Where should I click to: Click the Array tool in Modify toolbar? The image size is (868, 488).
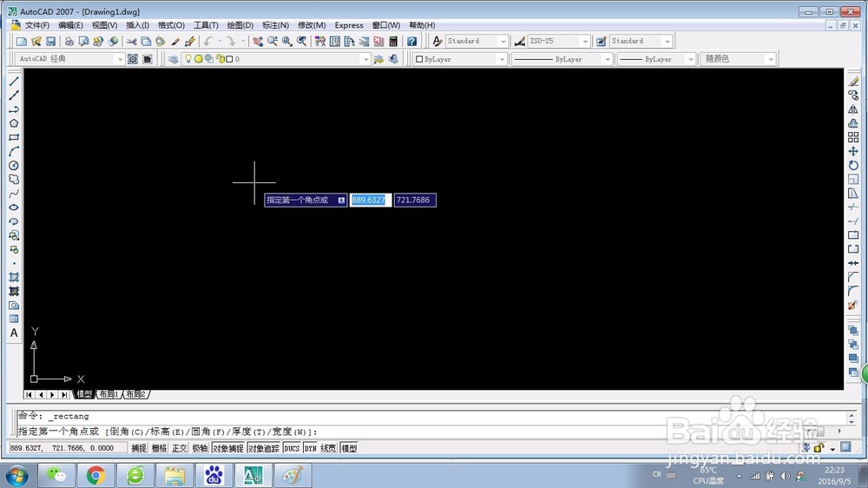[853, 137]
